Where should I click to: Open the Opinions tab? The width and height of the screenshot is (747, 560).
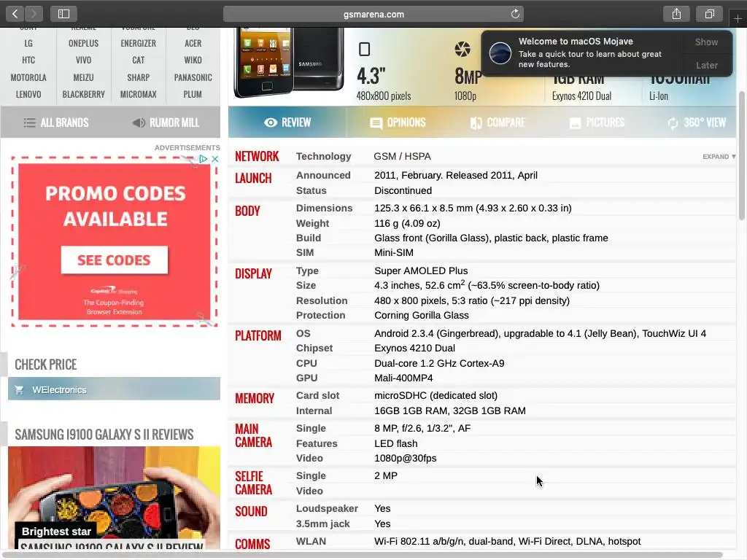(398, 122)
